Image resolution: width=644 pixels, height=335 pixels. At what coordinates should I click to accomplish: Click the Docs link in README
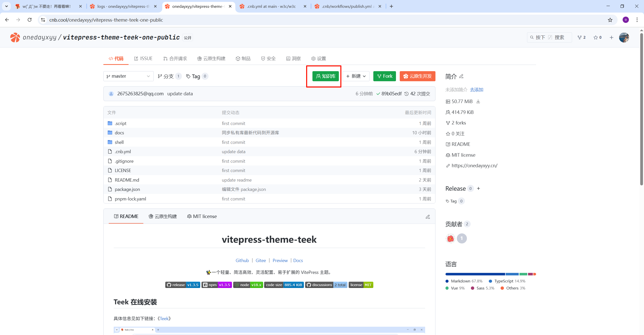[x=298, y=261]
